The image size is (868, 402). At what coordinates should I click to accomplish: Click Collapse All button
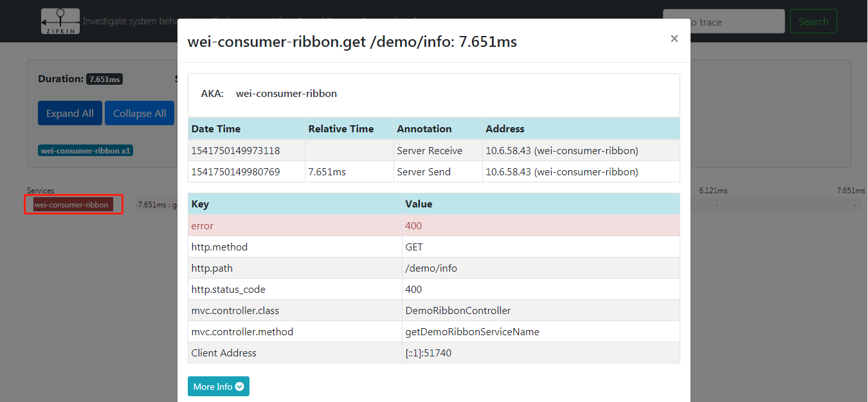point(140,113)
